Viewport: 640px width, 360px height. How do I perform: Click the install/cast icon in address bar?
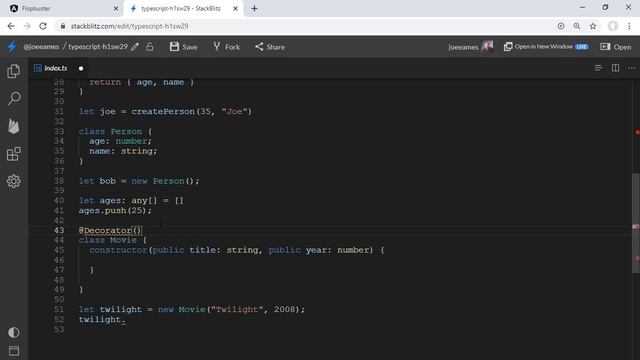[x=561, y=26]
